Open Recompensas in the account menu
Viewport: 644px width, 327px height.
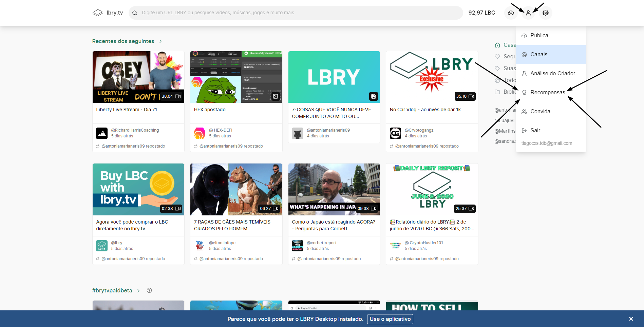tap(551, 93)
